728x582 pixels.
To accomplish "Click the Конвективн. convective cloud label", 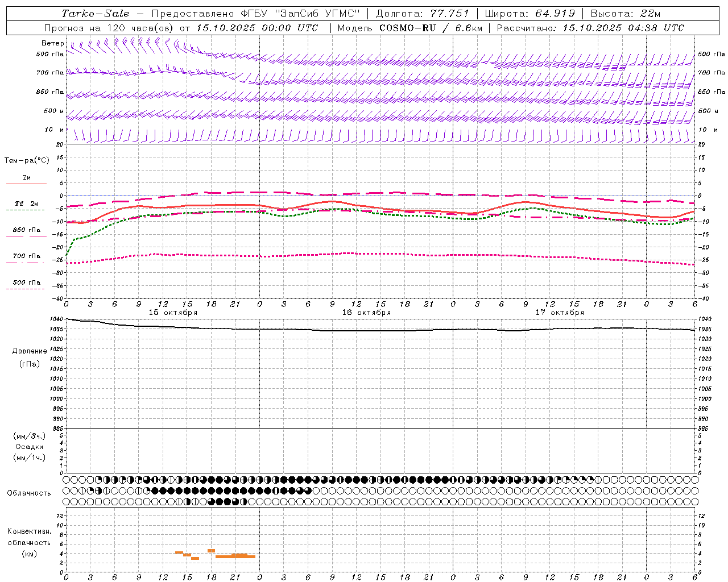I will 29,531.
